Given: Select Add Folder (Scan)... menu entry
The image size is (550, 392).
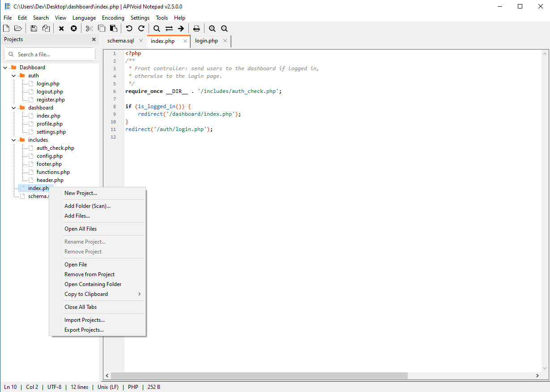Looking at the screenshot, I should click(x=98, y=206).
